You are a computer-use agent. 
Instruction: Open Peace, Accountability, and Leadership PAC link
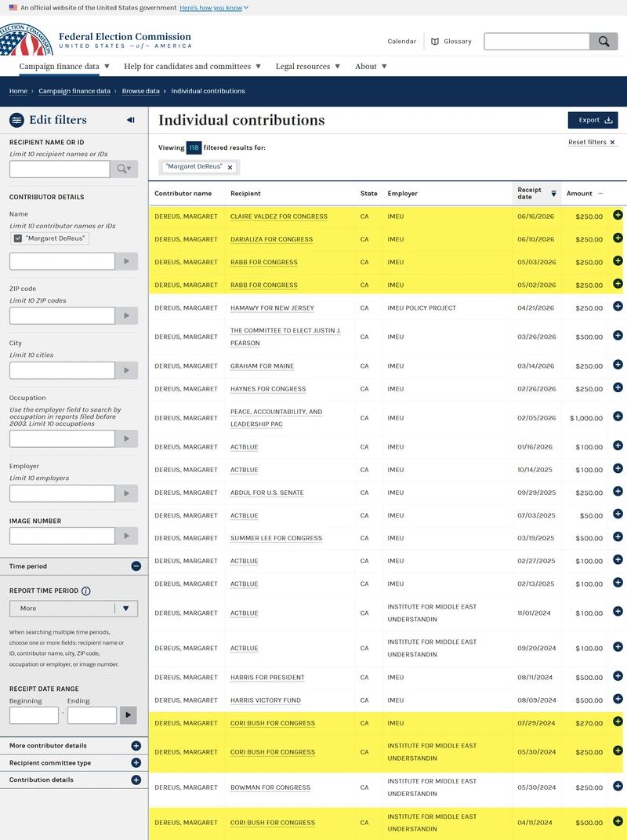point(277,418)
